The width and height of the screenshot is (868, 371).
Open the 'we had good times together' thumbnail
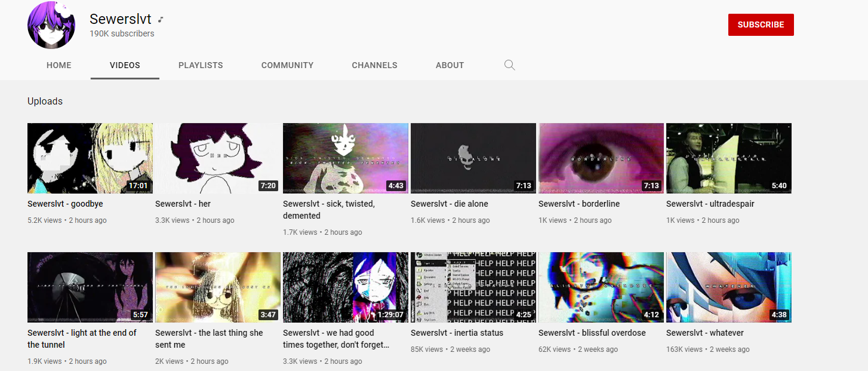coord(346,287)
